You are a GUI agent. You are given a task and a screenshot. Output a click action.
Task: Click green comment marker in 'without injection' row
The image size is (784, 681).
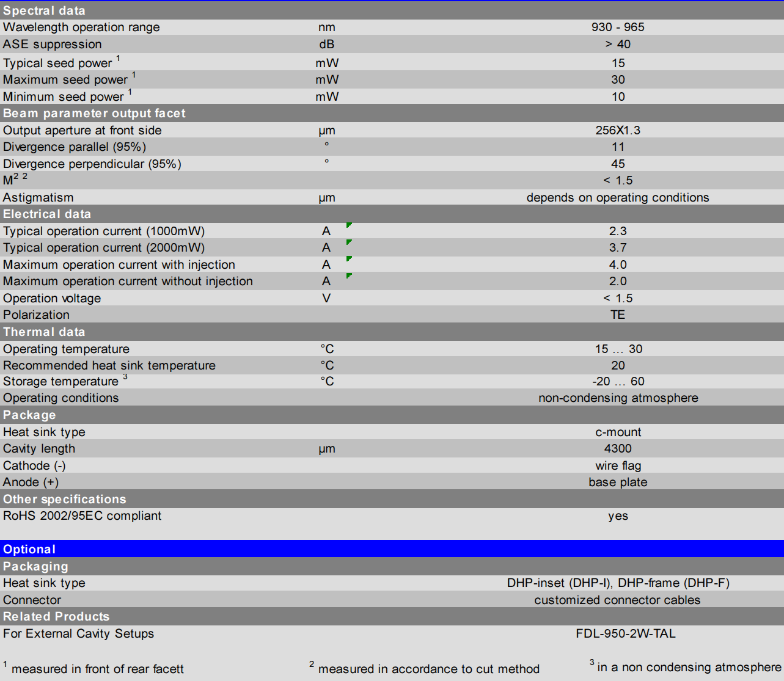(348, 275)
